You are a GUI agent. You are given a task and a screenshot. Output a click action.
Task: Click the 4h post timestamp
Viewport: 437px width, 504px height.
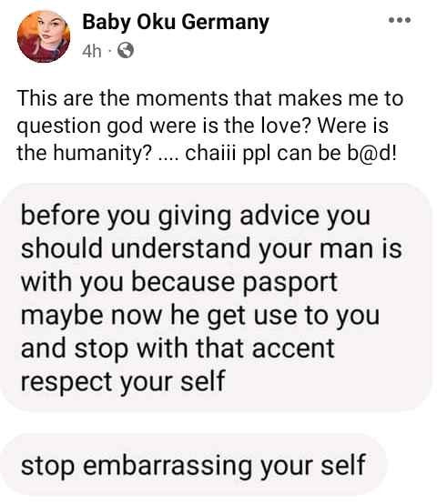92,51
